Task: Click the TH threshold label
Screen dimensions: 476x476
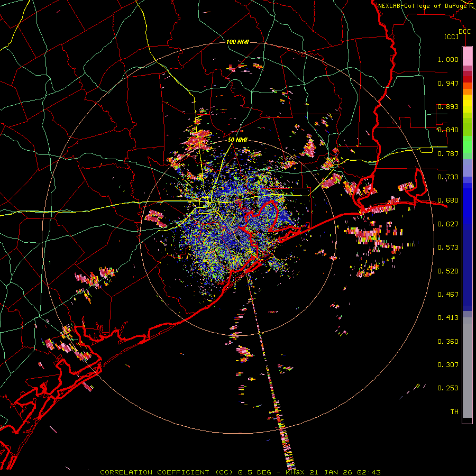Action: 454,412
